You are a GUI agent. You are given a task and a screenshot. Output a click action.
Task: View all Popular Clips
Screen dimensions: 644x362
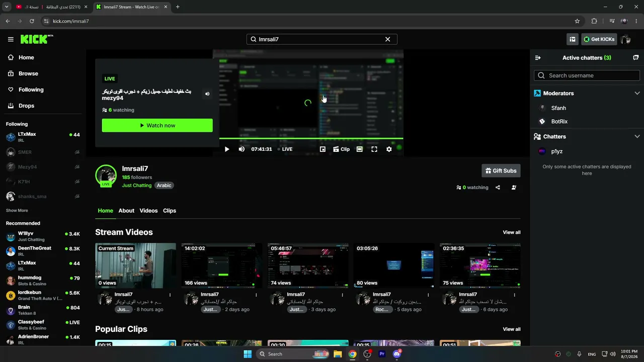click(512, 329)
